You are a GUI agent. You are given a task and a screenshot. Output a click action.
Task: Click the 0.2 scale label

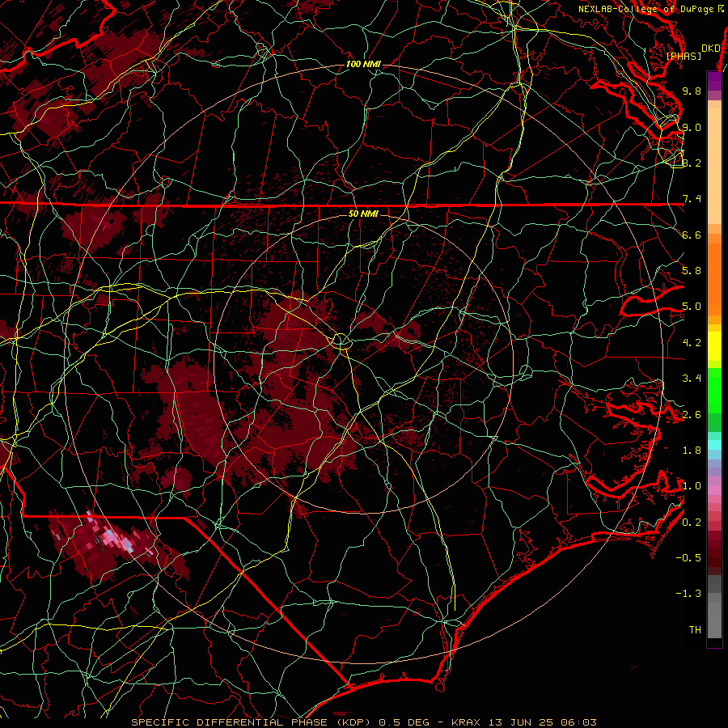[x=692, y=523]
